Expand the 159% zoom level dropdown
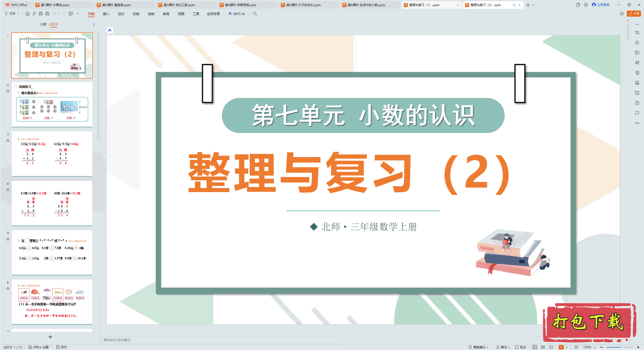This screenshot has width=644, height=350. coord(595,347)
